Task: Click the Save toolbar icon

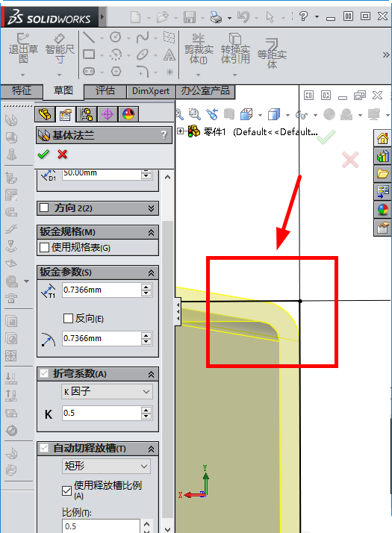Action: [190, 16]
